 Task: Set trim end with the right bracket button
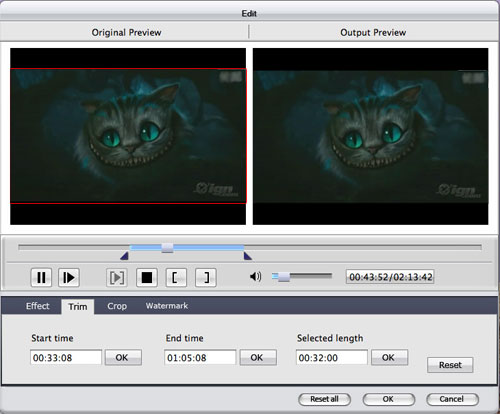(x=206, y=277)
